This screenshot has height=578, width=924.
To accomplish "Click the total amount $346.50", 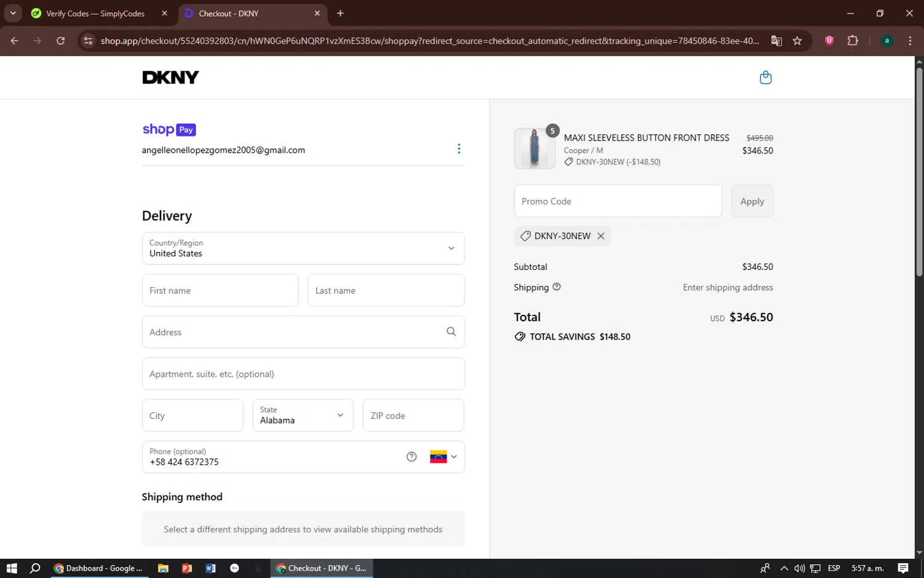I will tap(751, 317).
